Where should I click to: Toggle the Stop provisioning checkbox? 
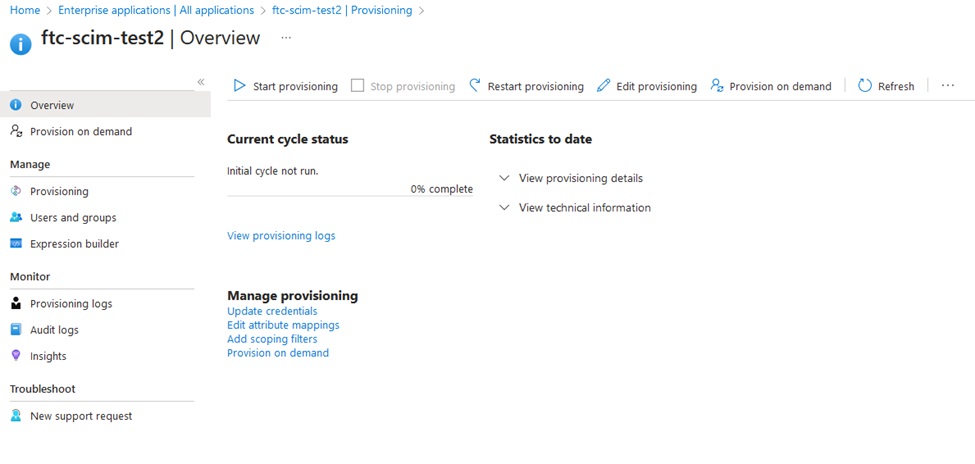[357, 86]
